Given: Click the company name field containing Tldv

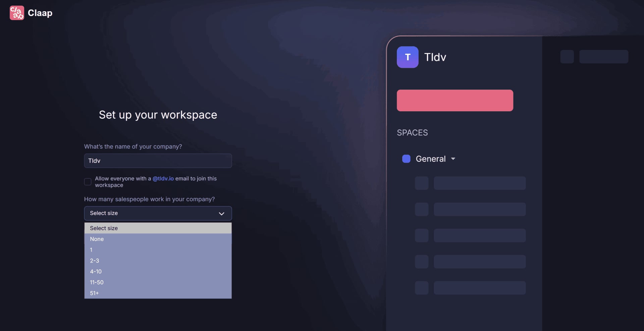Looking at the screenshot, I should tap(158, 161).
